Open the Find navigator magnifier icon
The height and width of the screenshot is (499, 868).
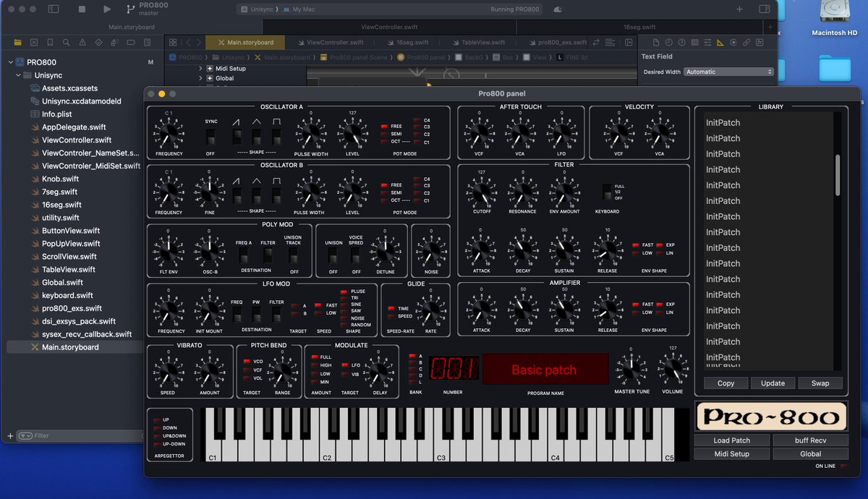pyautogui.click(x=67, y=43)
